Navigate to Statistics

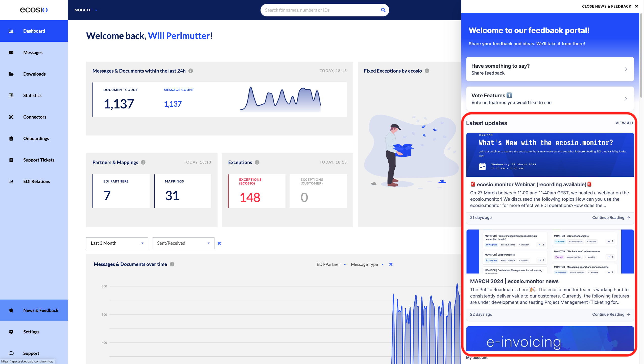(34, 95)
